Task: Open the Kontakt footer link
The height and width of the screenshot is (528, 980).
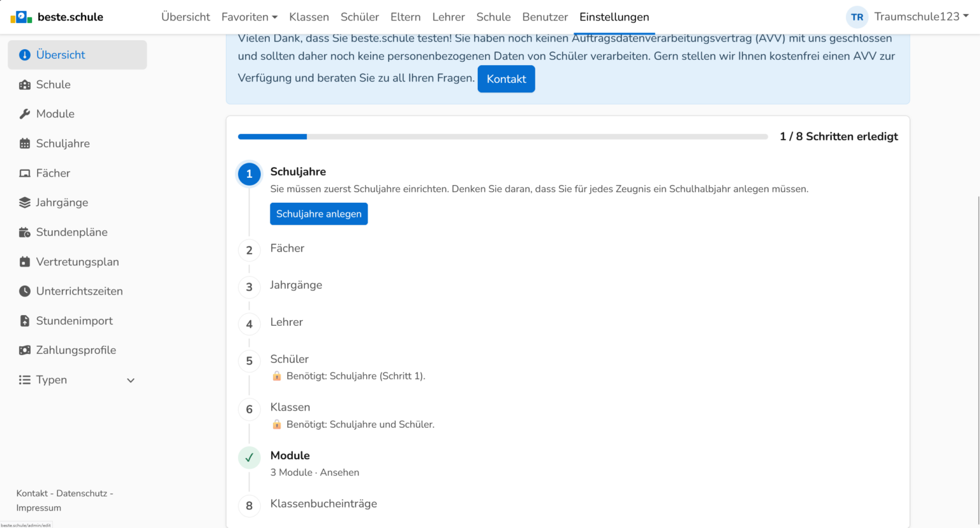Action: tap(32, 494)
